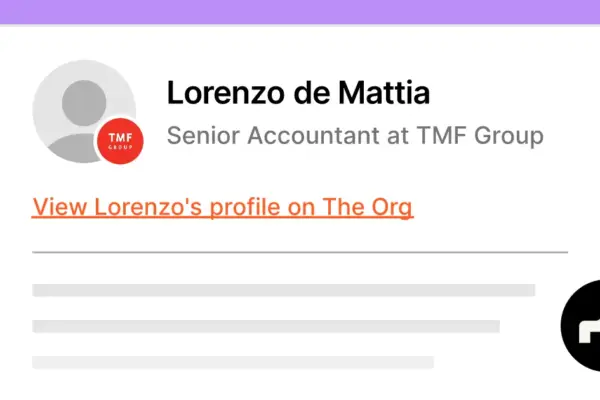Screen dimensions: 600x400
Task: Click the name Lorenzo de Mattia
Action: point(298,93)
